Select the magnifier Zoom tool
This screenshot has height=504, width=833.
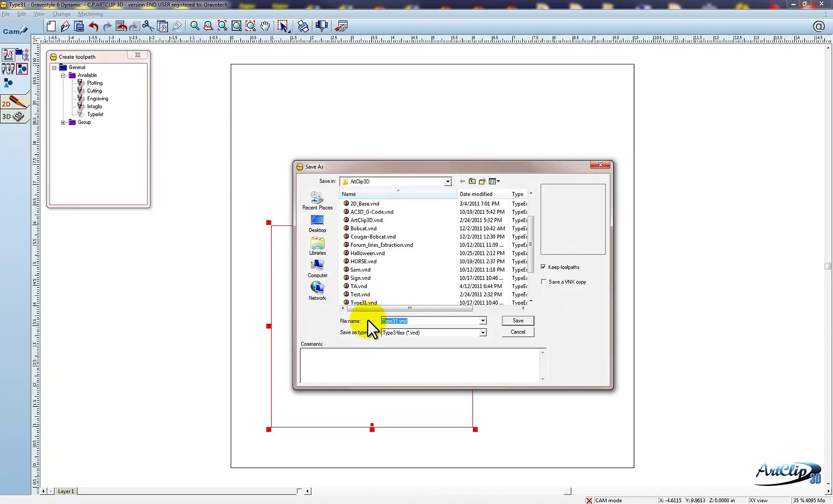pyautogui.click(x=195, y=26)
